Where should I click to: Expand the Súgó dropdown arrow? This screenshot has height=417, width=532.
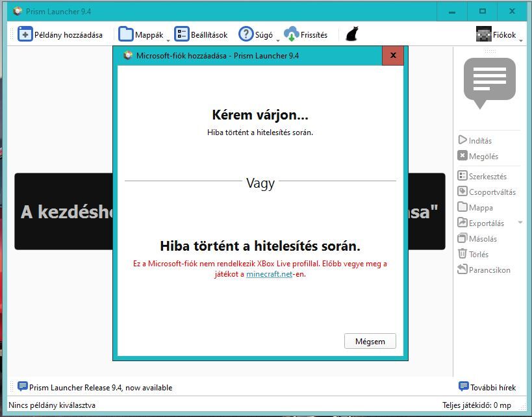pos(277,41)
